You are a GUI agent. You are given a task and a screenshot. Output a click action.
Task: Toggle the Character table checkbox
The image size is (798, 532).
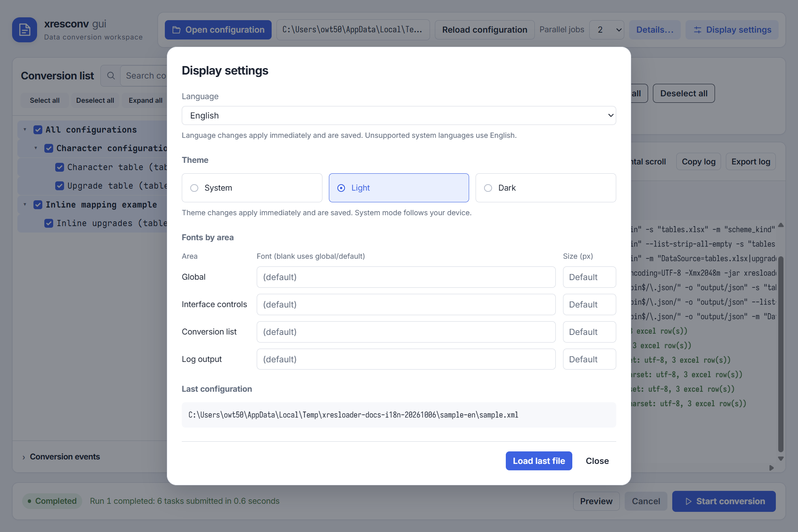click(x=60, y=167)
